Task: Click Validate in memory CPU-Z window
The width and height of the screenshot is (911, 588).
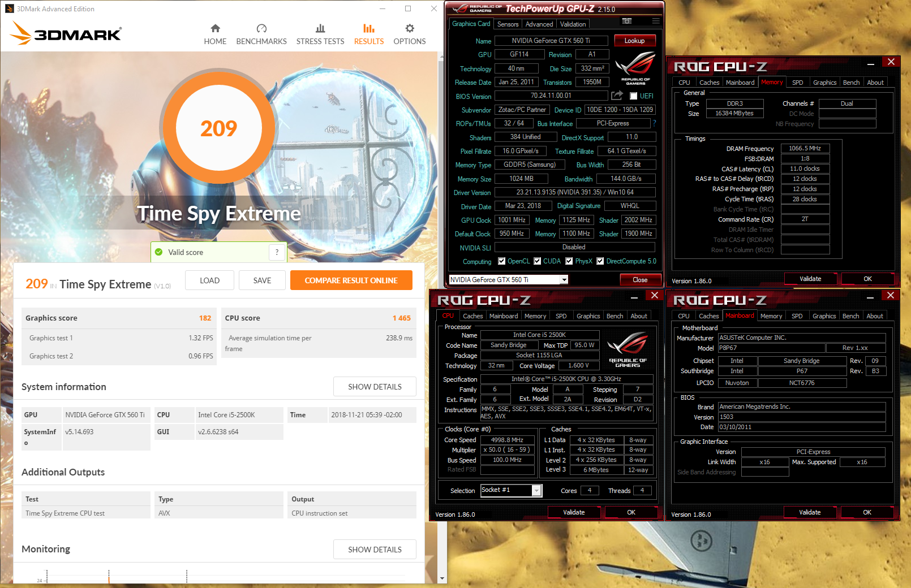Action: coord(810,279)
